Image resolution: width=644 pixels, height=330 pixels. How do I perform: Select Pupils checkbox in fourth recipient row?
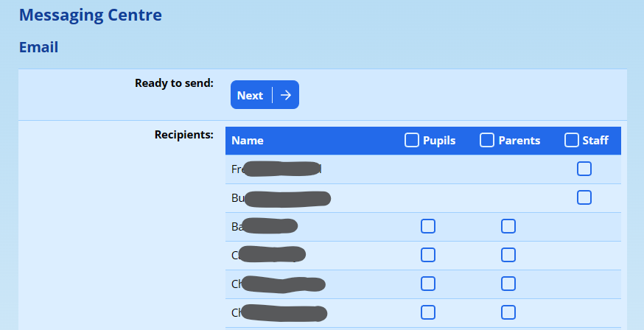[x=428, y=255]
